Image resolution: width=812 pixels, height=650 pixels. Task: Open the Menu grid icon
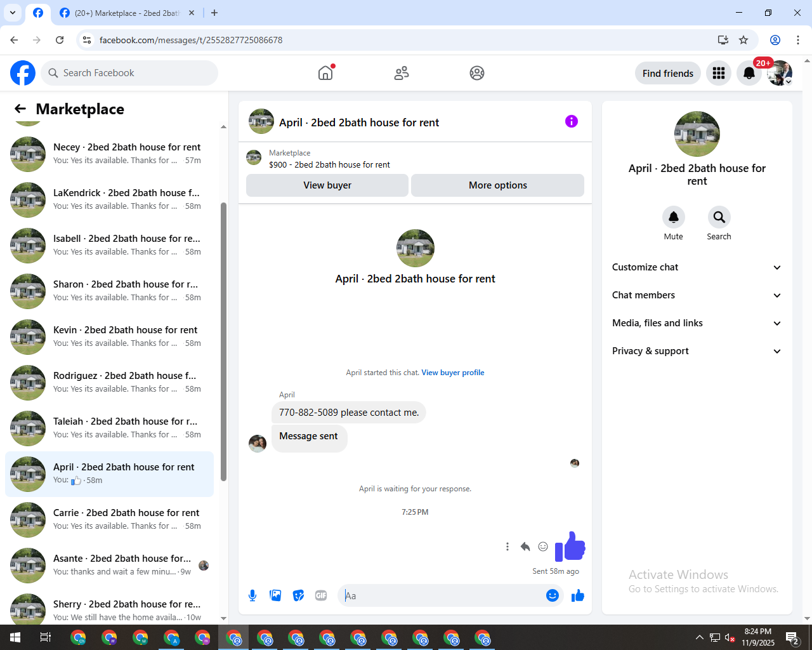(719, 73)
